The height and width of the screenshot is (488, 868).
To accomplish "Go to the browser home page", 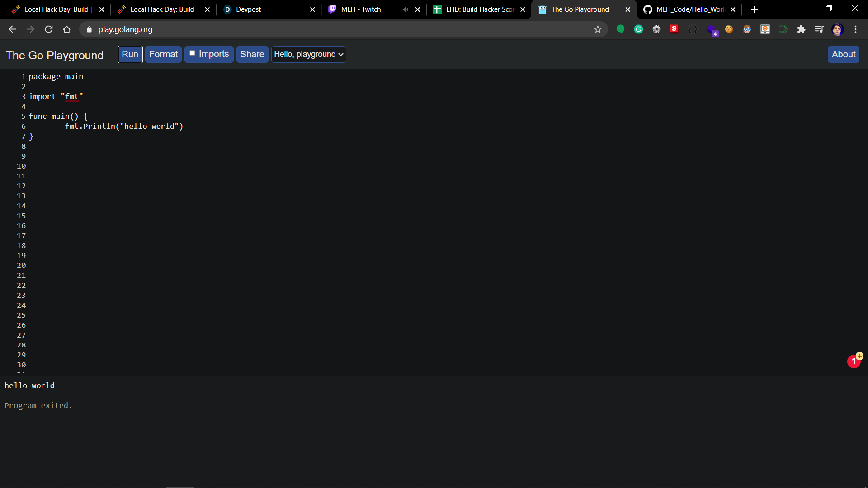I will (x=66, y=29).
